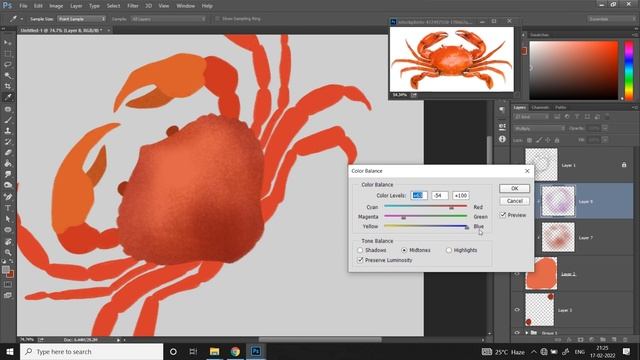Toggle Preserve Luminosity checkbox
The image size is (640, 360).
[360, 260]
